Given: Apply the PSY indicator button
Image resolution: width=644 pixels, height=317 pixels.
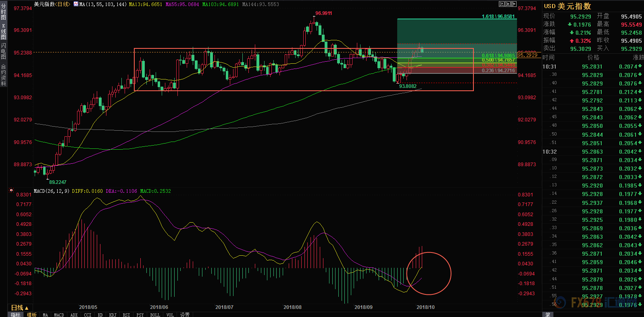Looking at the screenshot, I should click(140, 315).
